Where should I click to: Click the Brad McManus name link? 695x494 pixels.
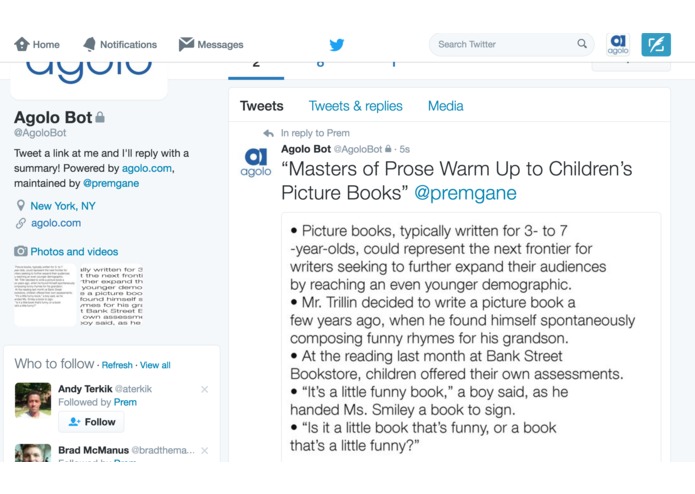[x=94, y=450]
